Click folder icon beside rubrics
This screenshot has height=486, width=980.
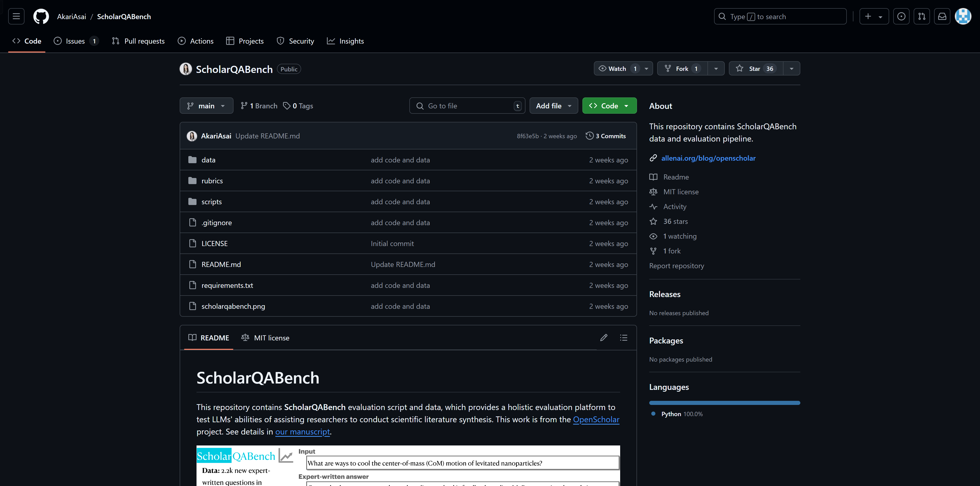click(x=192, y=181)
